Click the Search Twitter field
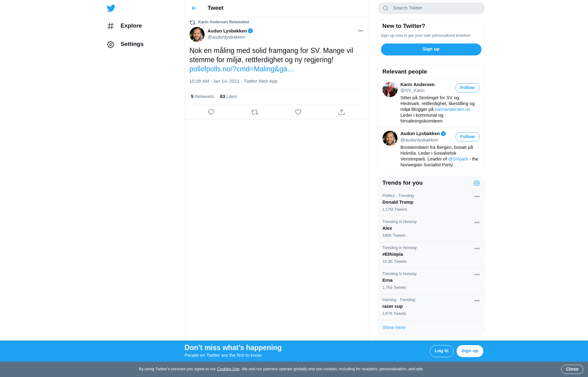 [x=435, y=8]
